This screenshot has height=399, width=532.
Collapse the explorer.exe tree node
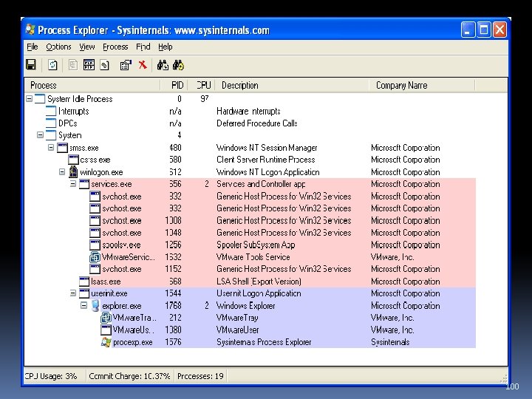tap(83, 306)
